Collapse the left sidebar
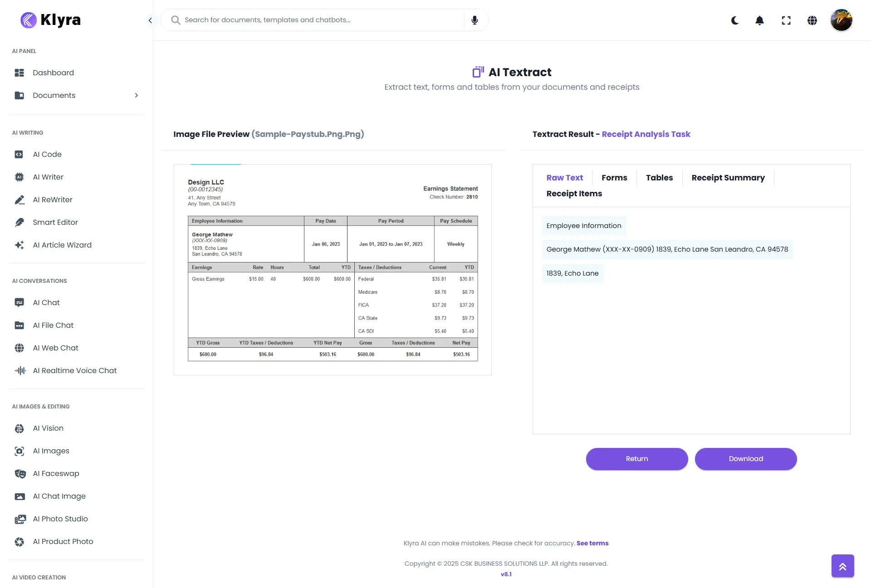Viewport: 871px width, 588px height. tap(150, 20)
